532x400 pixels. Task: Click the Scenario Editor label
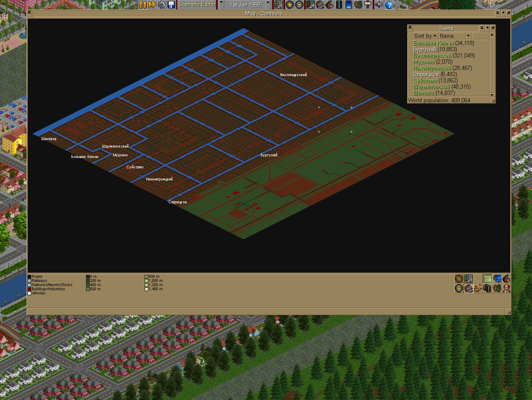197,5
